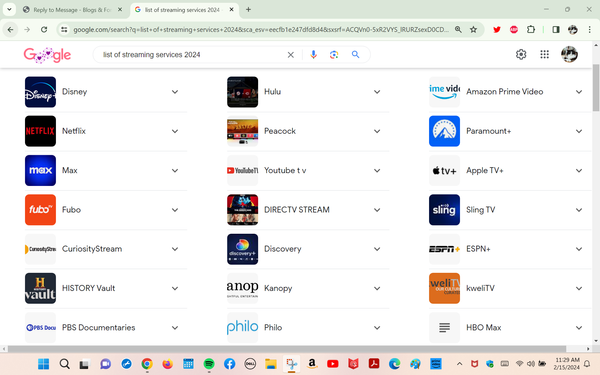Expand the Max row chevron
The image size is (600, 375).
(175, 171)
